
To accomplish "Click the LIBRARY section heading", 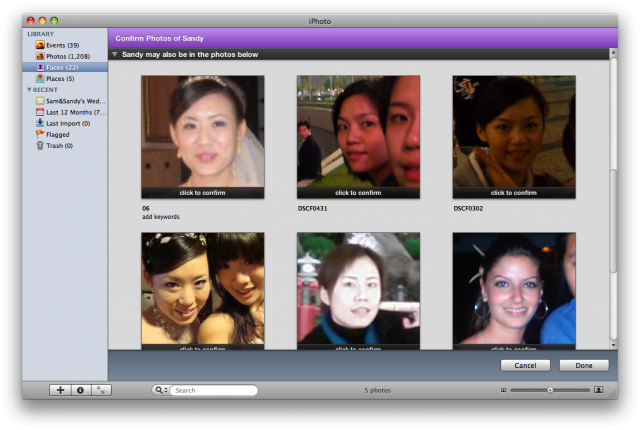I will click(40, 34).
